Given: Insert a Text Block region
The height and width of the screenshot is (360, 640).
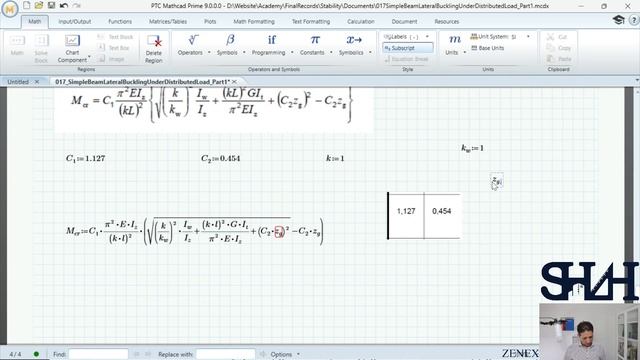Looking at the screenshot, I should 116,37.
